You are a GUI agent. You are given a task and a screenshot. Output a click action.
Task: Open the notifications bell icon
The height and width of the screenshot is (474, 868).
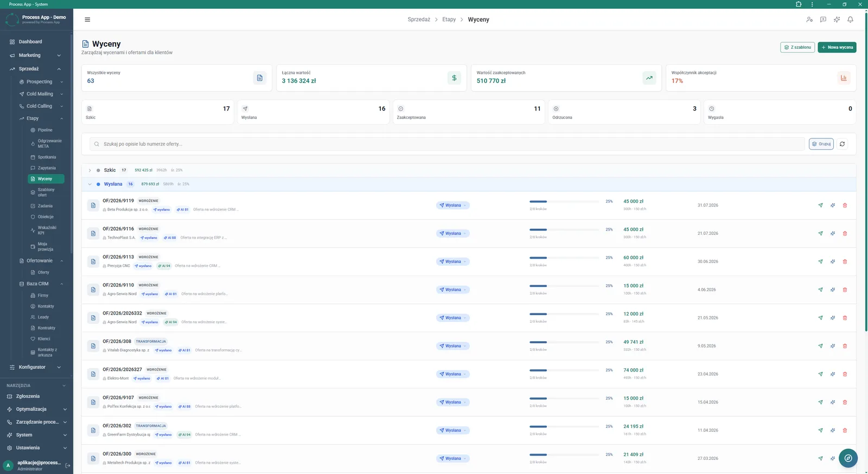[x=850, y=20]
